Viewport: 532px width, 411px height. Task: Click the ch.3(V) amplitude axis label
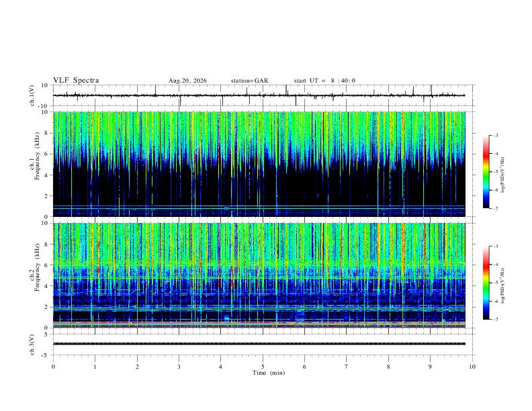tap(32, 345)
